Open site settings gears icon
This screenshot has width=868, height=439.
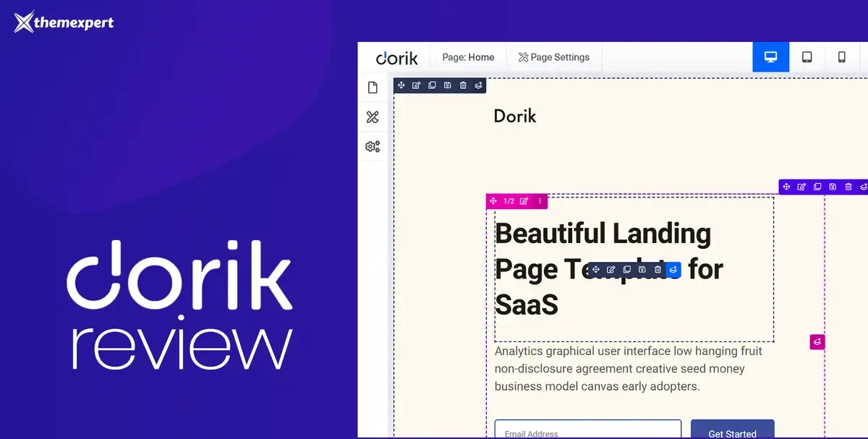coord(373,146)
